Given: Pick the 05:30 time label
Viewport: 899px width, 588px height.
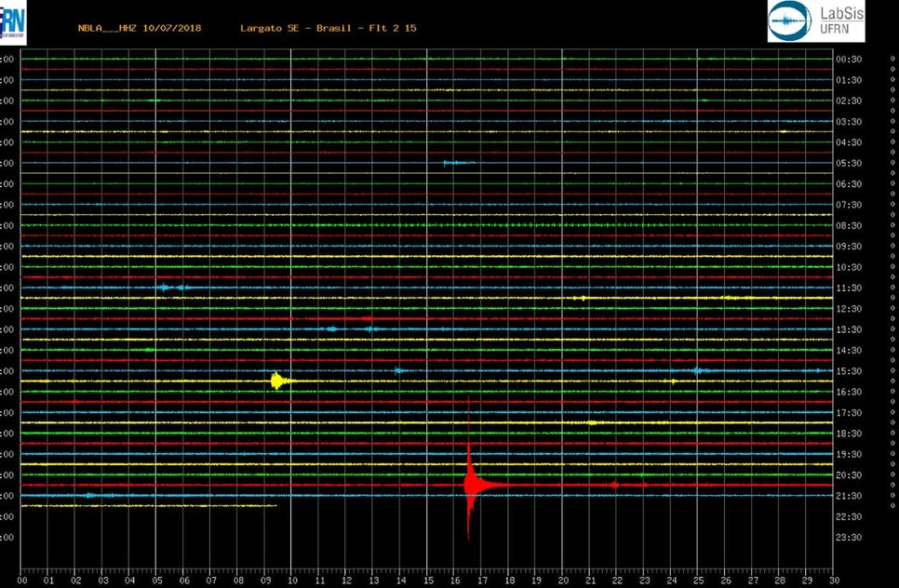Looking at the screenshot, I should (x=849, y=164).
